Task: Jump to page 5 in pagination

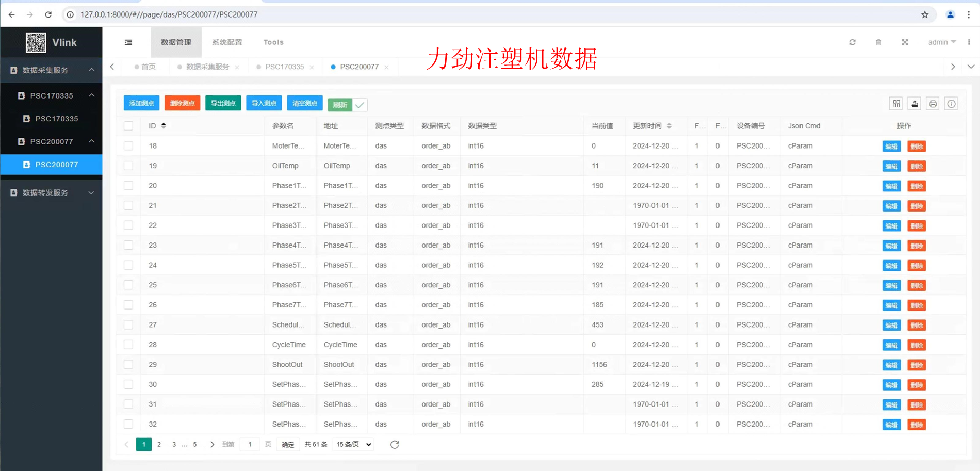Action: click(x=195, y=444)
